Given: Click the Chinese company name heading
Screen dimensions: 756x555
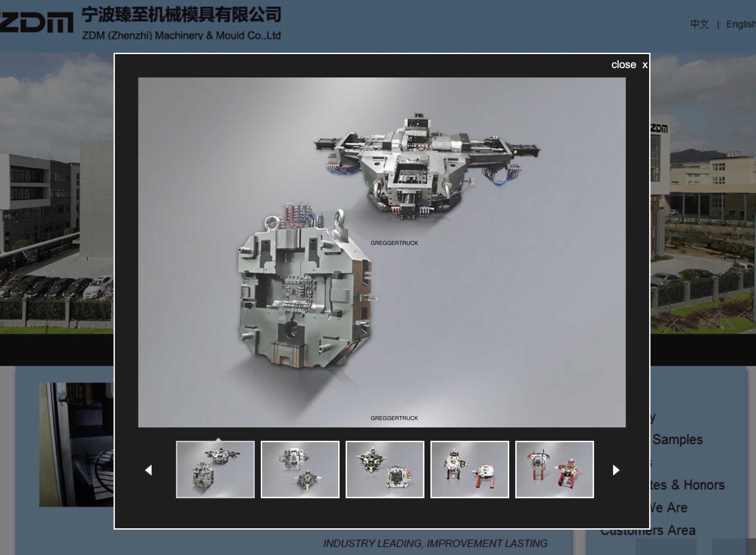Looking at the screenshot, I should tap(181, 15).
